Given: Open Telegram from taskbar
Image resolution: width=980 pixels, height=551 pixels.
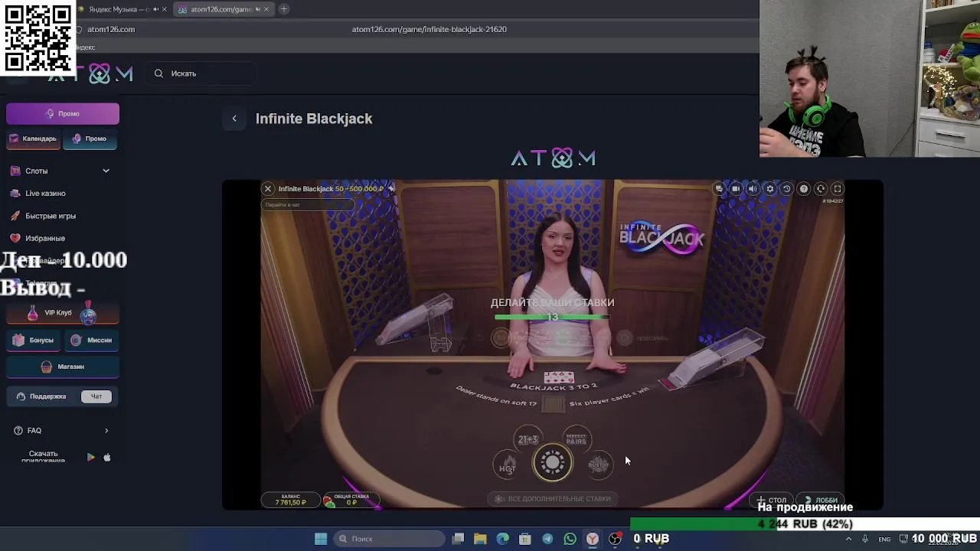Looking at the screenshot, I should [x=547, y=539].
